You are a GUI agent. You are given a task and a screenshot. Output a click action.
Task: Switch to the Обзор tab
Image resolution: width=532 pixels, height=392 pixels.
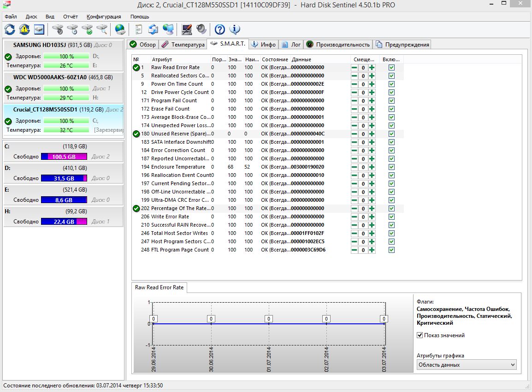[143, 44]
